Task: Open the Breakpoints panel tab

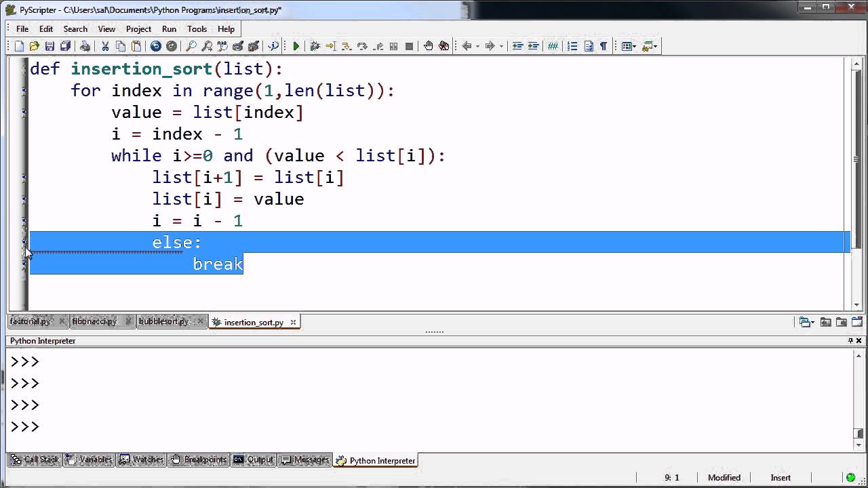Action: pos(198,460)
